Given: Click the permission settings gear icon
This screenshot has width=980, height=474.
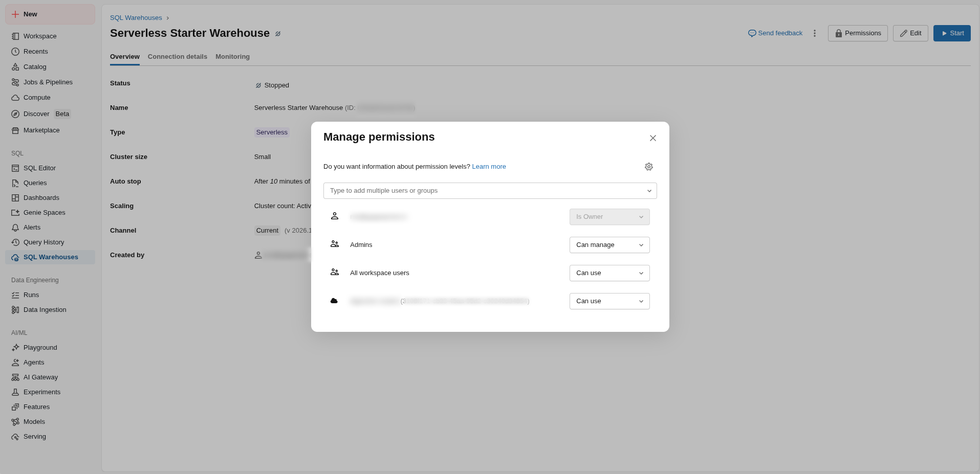Looking at the screenshot, I should tap(649, 167).
